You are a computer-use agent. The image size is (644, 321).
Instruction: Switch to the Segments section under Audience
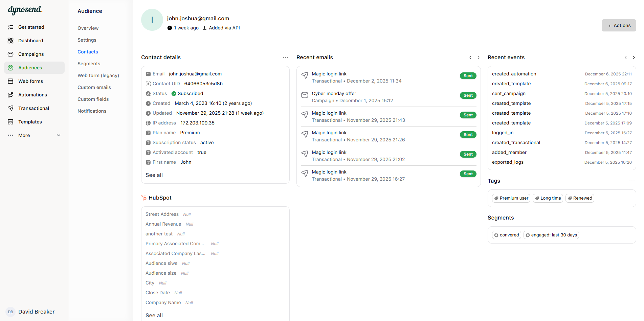click(89, 64)
